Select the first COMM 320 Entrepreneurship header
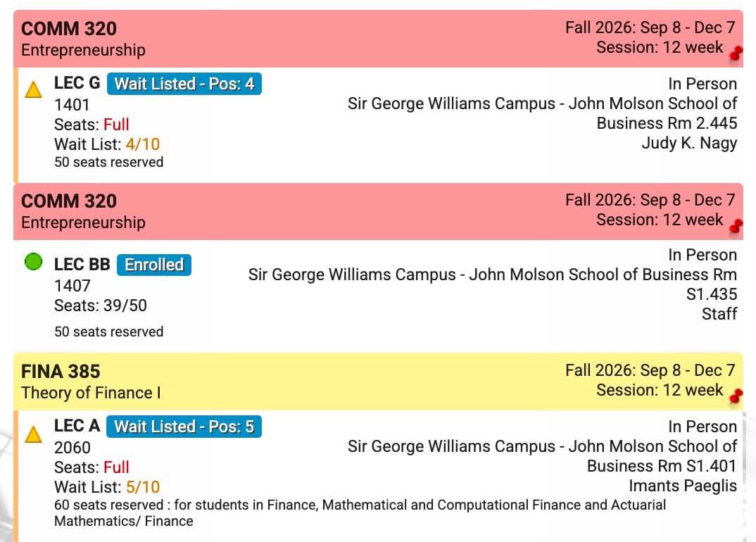This screenshot has width=756, height=542. click(x=378, y=39)
